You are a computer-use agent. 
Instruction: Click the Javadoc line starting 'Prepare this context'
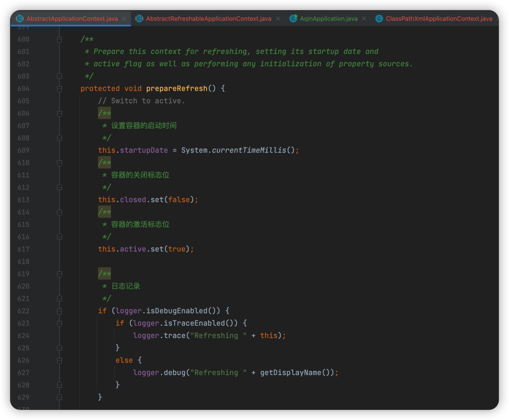pos(236,52)
